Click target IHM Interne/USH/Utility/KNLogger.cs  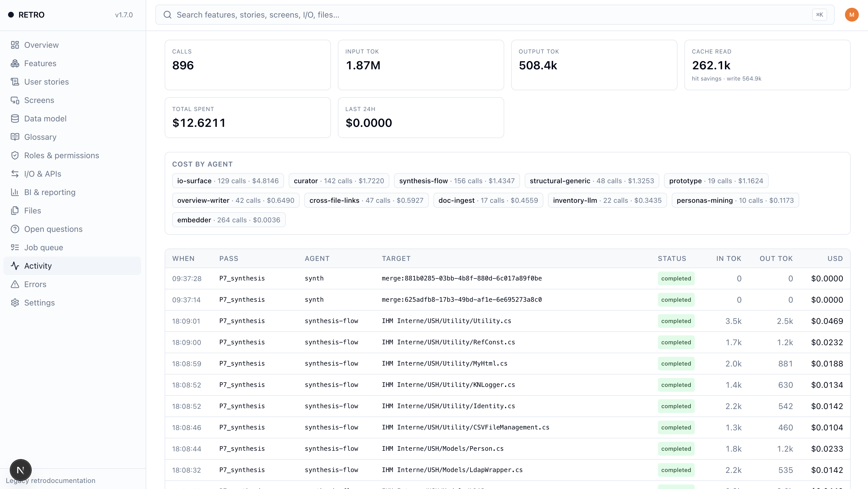coord(448,385)
